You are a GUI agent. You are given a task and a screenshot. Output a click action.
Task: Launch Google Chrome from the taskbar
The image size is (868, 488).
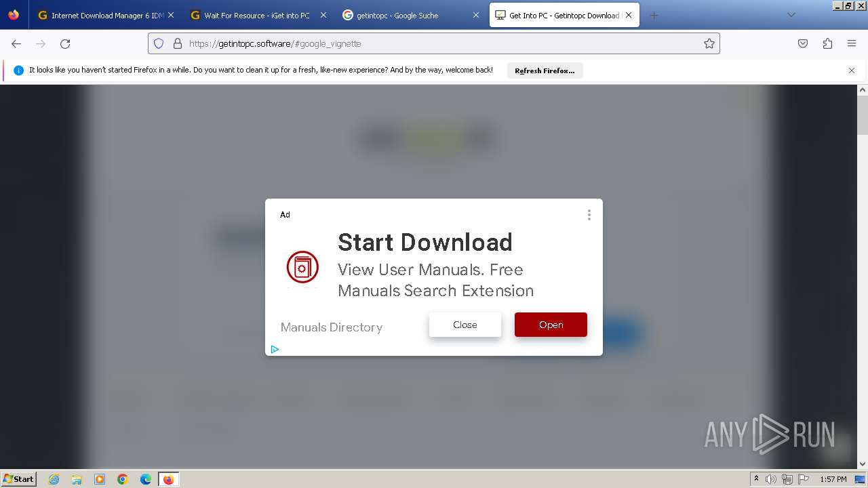pos(123,479)
